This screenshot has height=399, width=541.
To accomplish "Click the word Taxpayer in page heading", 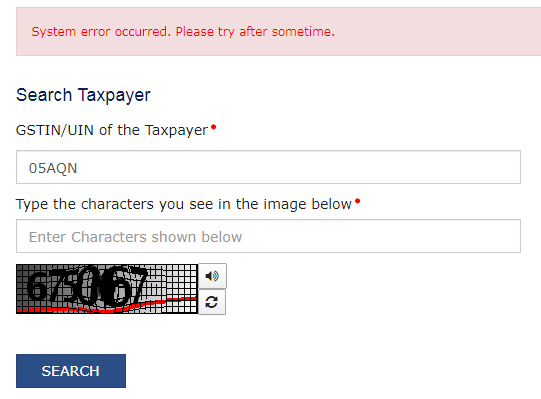I will pyautogui.click(x=114, y=95).
